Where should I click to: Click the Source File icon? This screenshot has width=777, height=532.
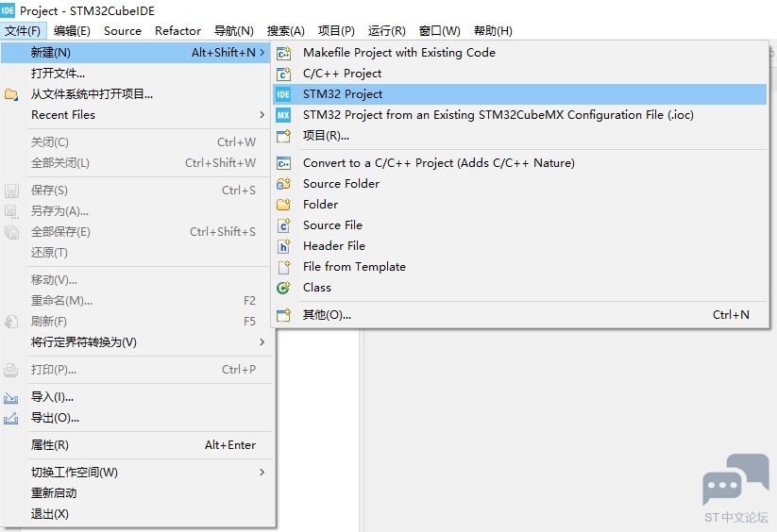coord(283,225)
